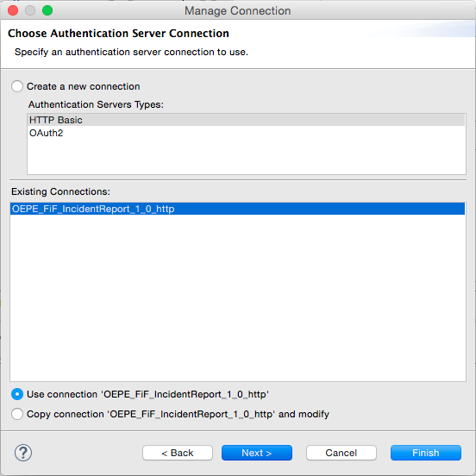Go to the previous step with Back button
Image resolution: width=476 pixels, height=476 pixels.
[x=178, y=453]
